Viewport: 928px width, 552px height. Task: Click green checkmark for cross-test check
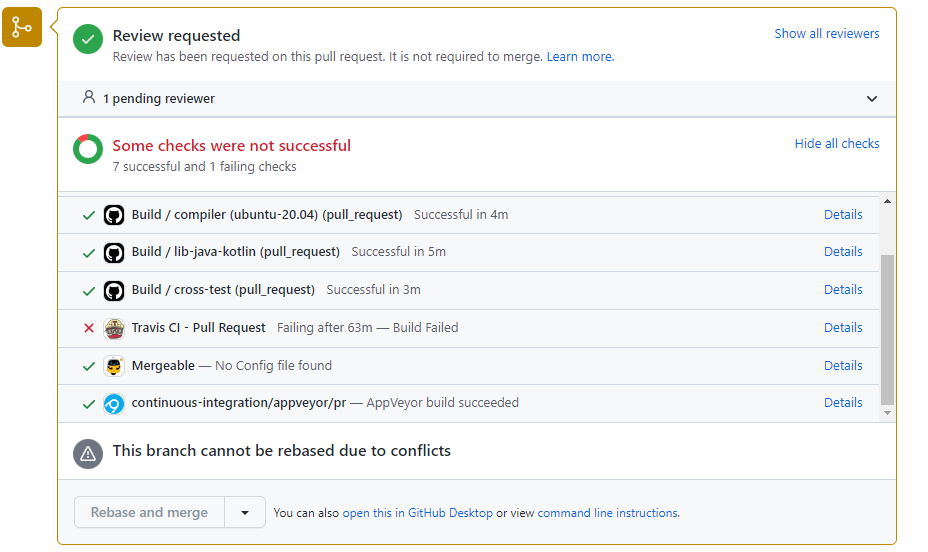[89, 291]
